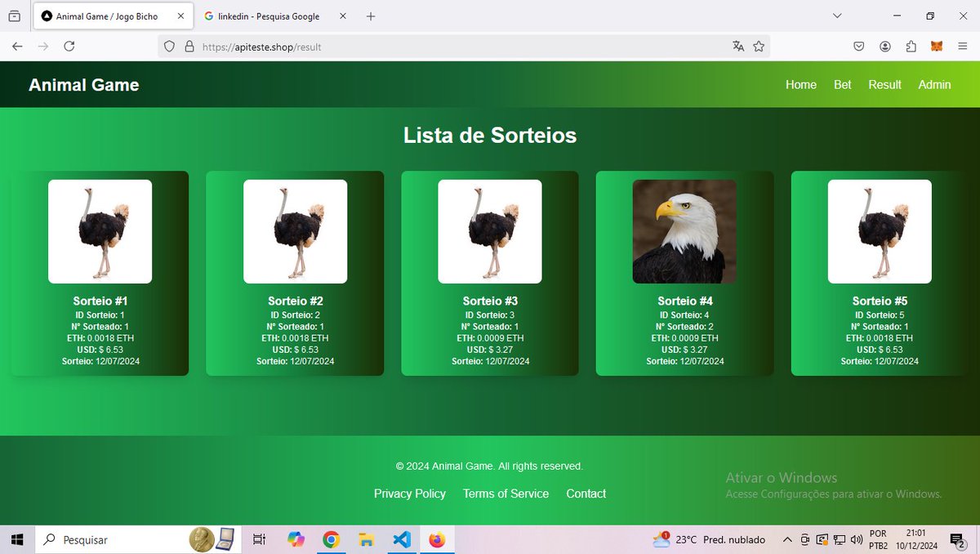This screenshot has height=554, width=980.
Task: Open the browser tab list dropdown arrow
Action: (x=835, y=16)
